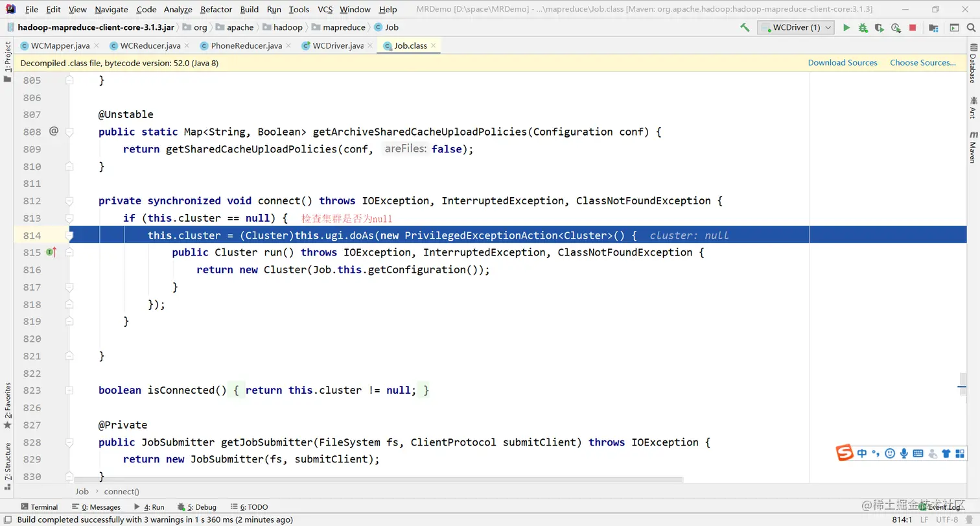Build the project with the hammer icon
The image size is (980, 526).
pos(745,28)
